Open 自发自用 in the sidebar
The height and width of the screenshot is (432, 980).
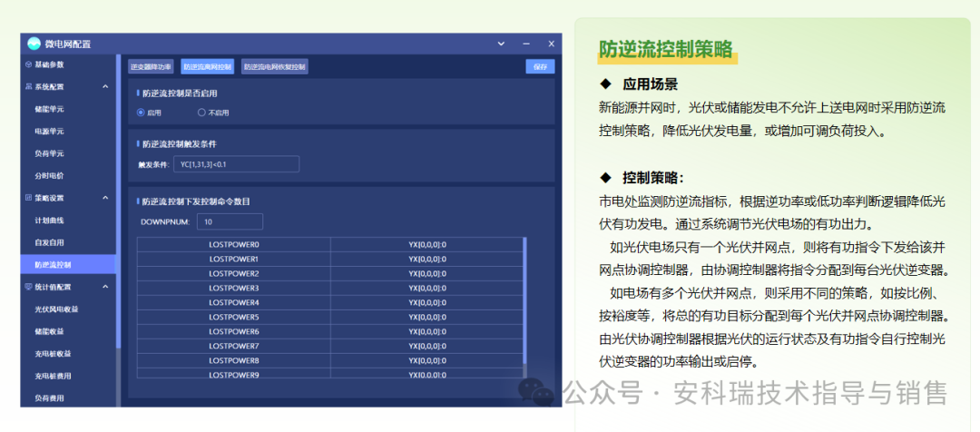(49, 242)
